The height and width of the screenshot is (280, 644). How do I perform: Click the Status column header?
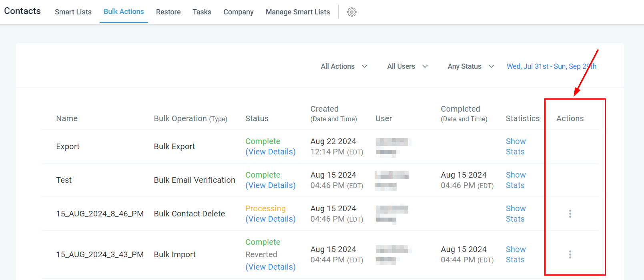pyautogui.click(x=257, y=118)
